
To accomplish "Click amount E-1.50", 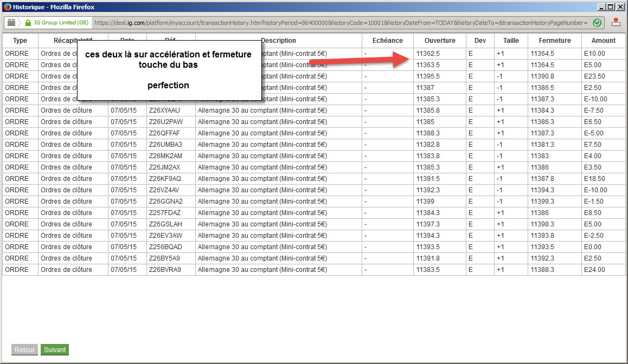I will pyautogui.click(x=593, y=201).
